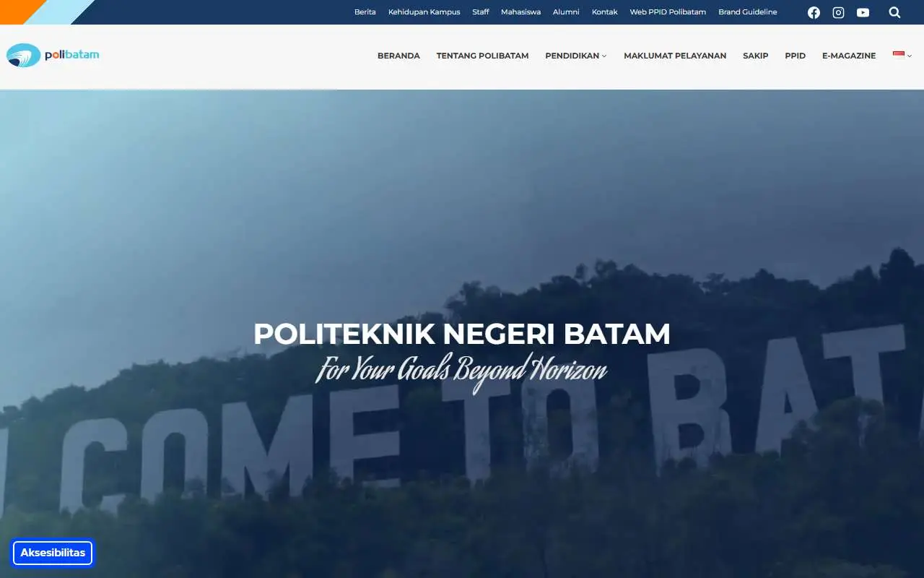This screenshot has height=578, width=924.
Task: Click the Berita link
Action: click(365, 12)
